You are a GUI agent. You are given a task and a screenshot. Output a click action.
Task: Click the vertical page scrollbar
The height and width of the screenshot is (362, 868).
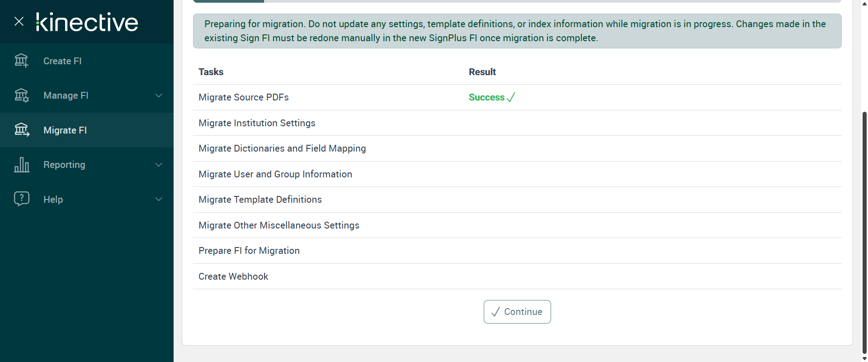[864, 226]
